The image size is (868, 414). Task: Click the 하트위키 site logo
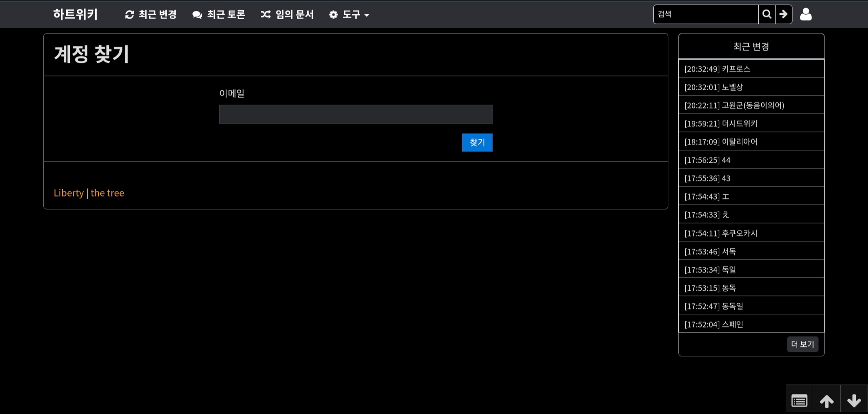click(x=75, y=14)
